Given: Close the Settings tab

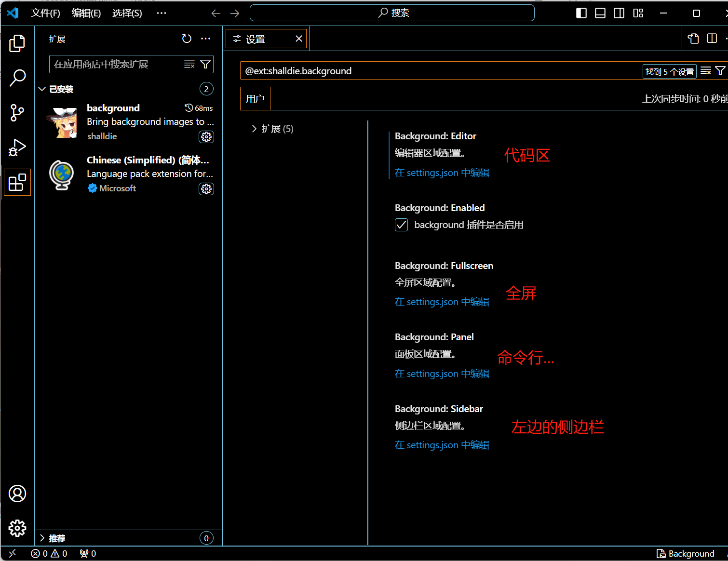Looking at the screenshot, I should pos(299,39).
